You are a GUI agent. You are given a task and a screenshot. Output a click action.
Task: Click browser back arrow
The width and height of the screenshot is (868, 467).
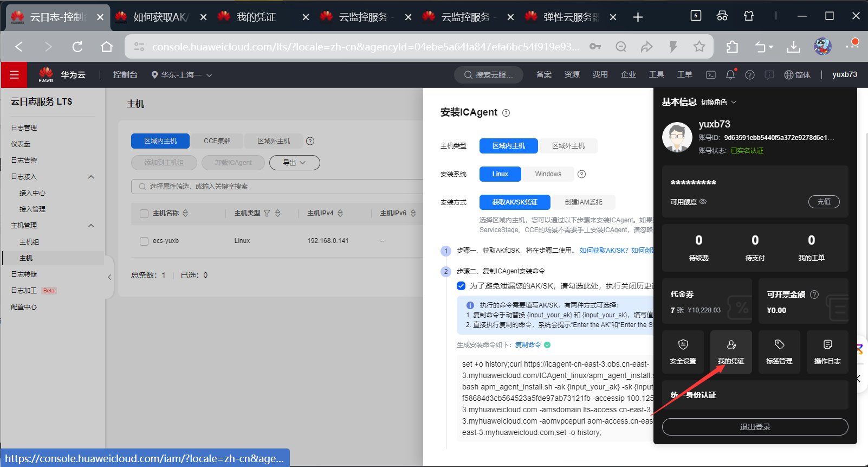click(19, 47)
